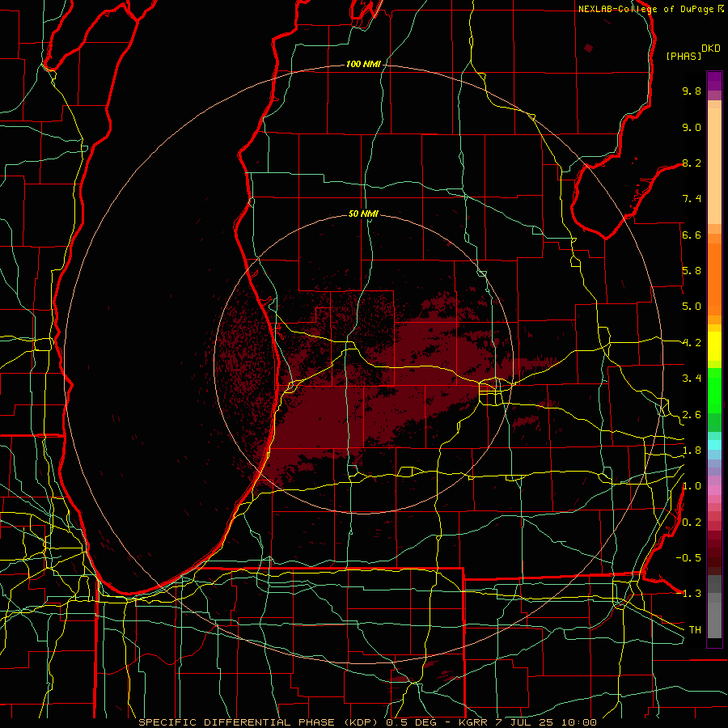
Task: Click the 2.6 scale value
Action: tap(692, 415)
